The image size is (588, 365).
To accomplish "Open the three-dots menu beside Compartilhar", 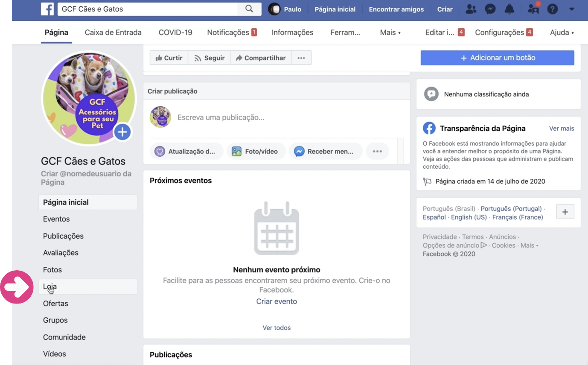I will coord(301,58).
